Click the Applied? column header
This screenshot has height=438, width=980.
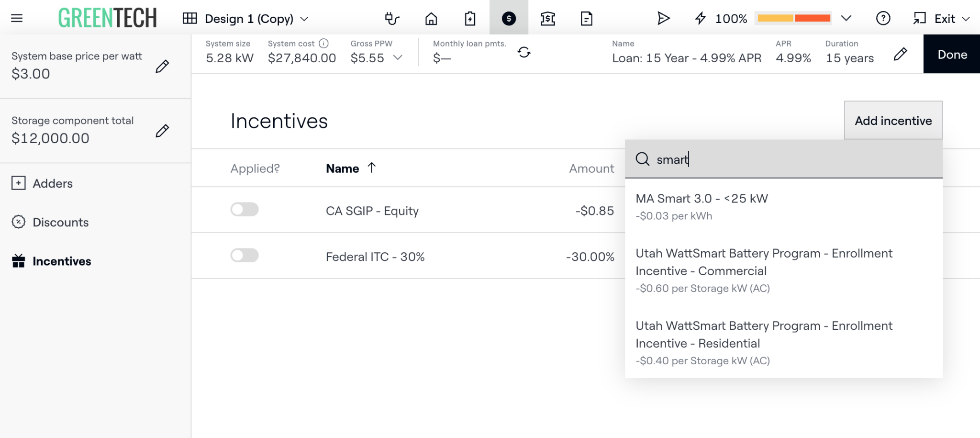tap(255, 168)
